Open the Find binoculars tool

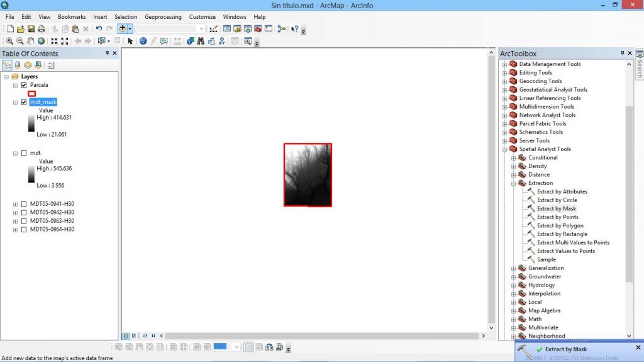tap(201, 41)
